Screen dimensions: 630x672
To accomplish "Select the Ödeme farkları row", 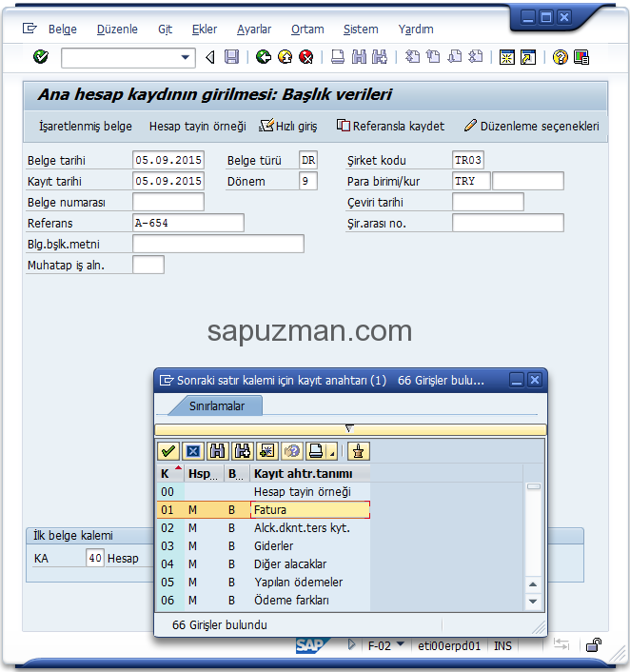I will (x=264, y=600).
